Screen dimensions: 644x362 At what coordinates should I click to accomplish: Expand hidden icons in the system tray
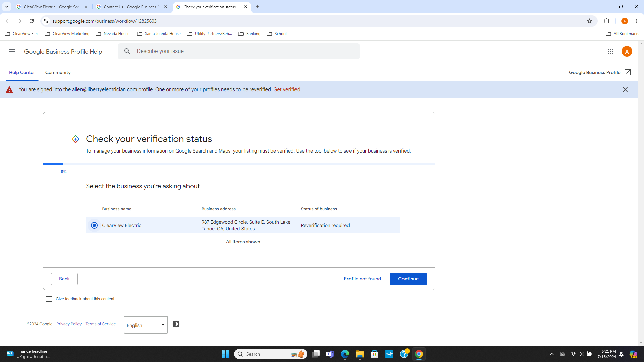pyautogui.click(x=551, y=354)
